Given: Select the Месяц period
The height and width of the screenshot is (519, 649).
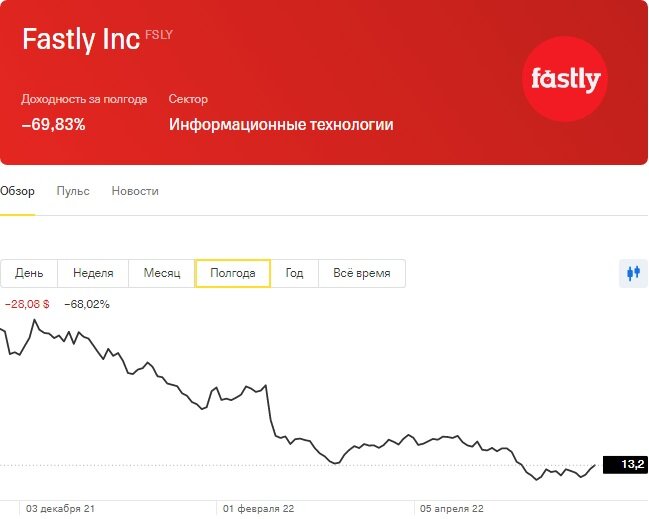Looking at the screenshot, I should point(162,273).
